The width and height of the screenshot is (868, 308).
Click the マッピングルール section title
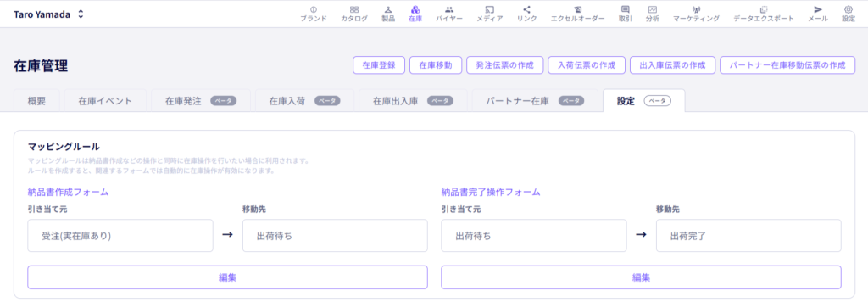coord(64,147)
